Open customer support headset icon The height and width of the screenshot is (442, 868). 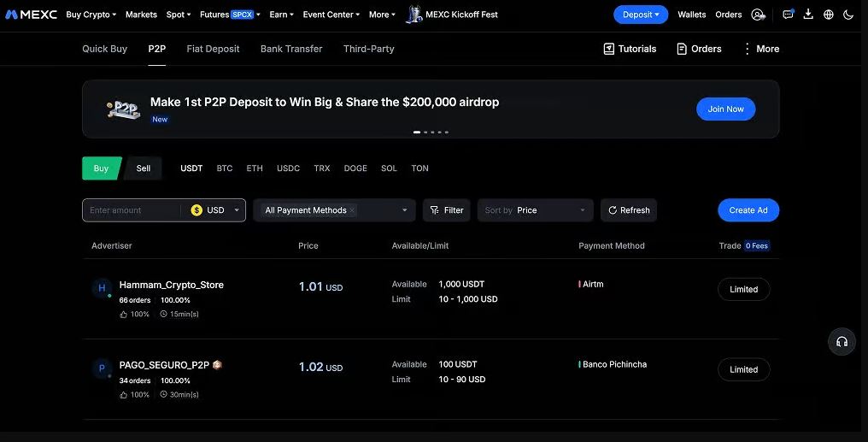pyautogui.click(x=842, y=342)
